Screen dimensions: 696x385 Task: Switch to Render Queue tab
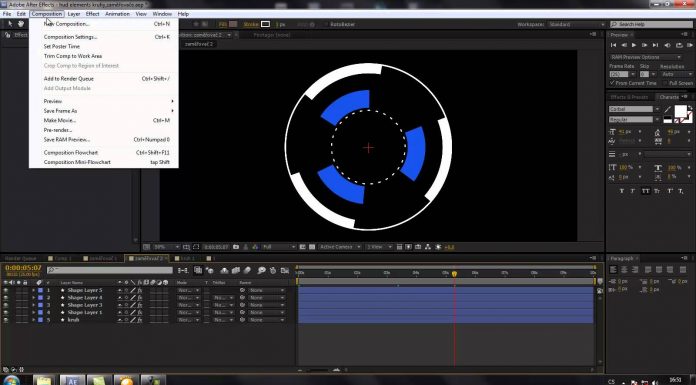pyautogui.click(x=20, y=258)
